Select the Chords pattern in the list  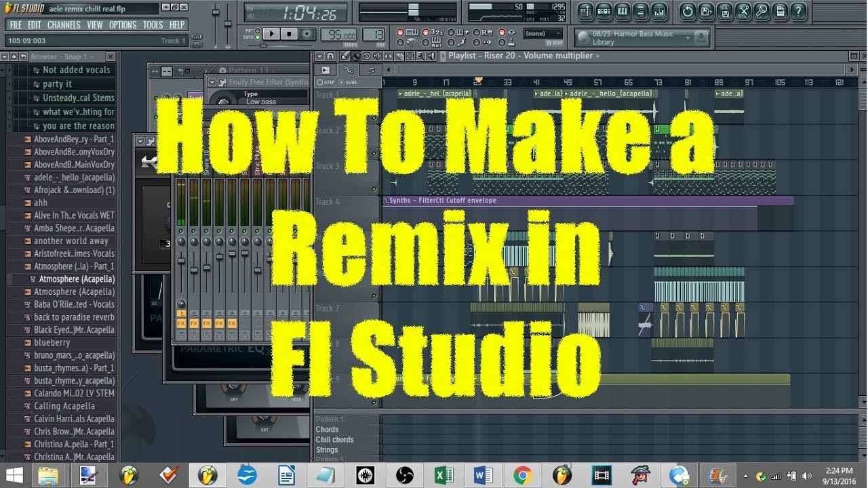327,430
